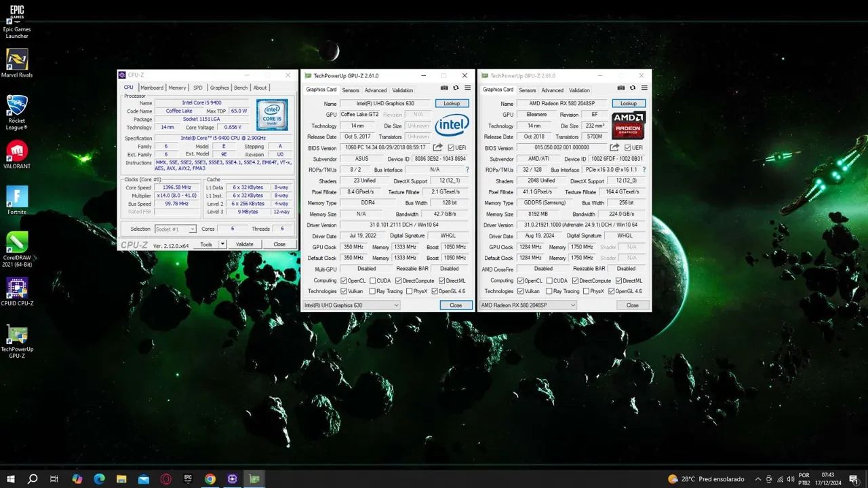Switch to the Memory tab in CPU-Z

pos(177,88)
